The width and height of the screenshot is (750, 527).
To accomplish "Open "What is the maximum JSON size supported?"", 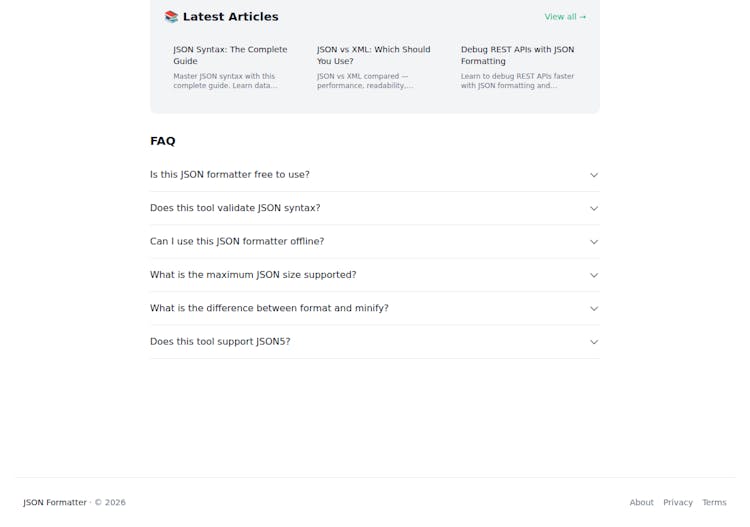I will click(253, 275).
